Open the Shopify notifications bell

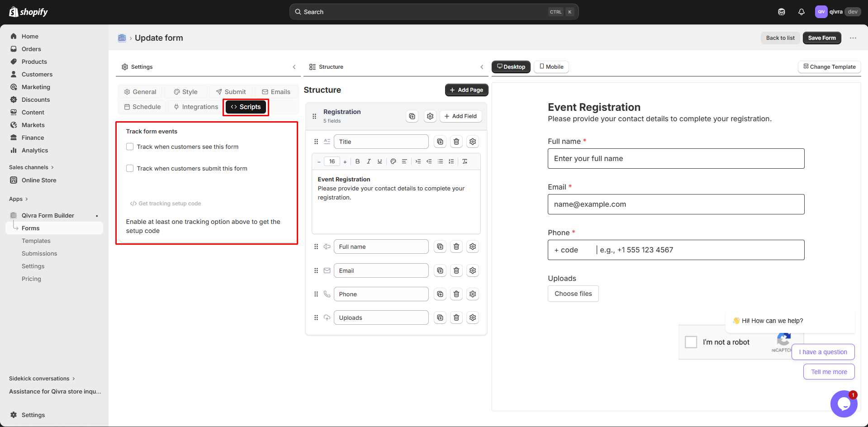(x=802, y=12)
